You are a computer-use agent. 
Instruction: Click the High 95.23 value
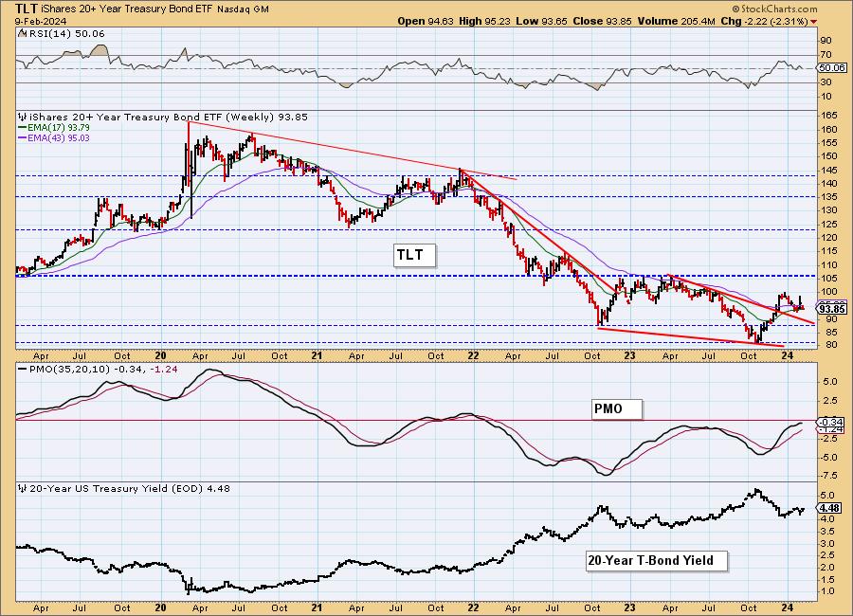[x=484, y=21]
